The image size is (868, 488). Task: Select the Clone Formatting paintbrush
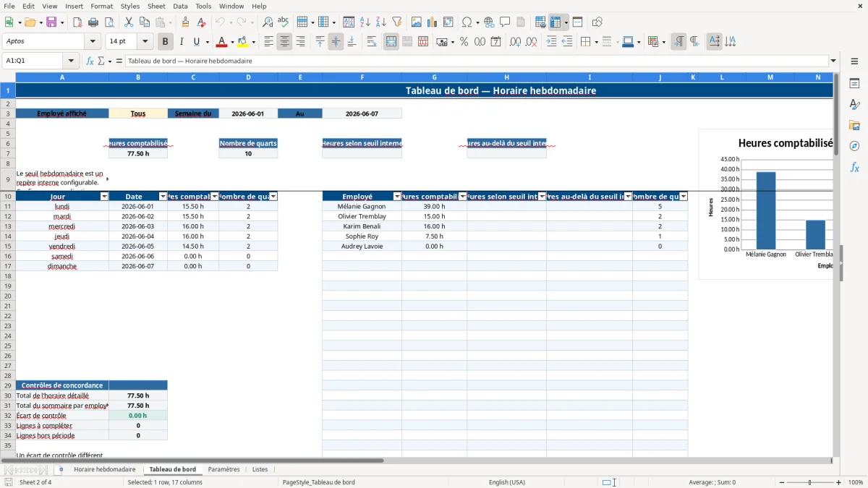(x=185, y=22)
